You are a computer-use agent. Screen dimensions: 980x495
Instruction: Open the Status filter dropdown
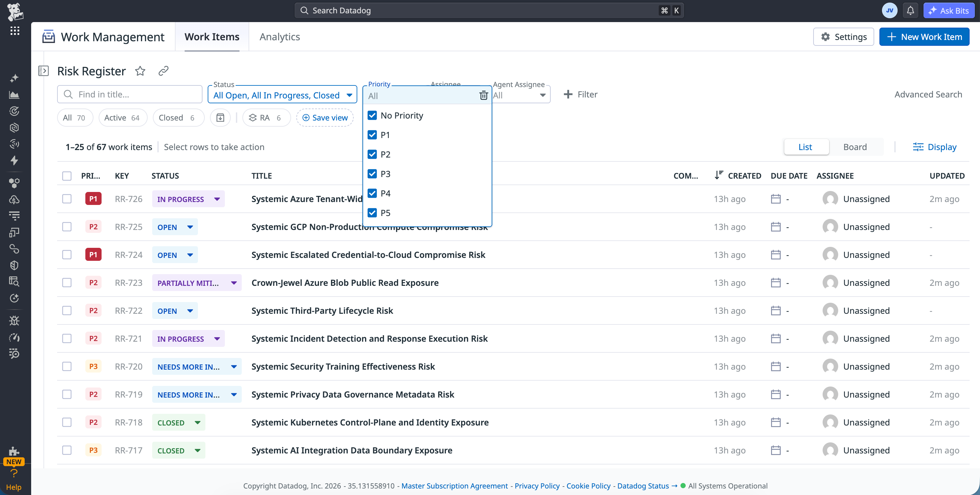282,95
